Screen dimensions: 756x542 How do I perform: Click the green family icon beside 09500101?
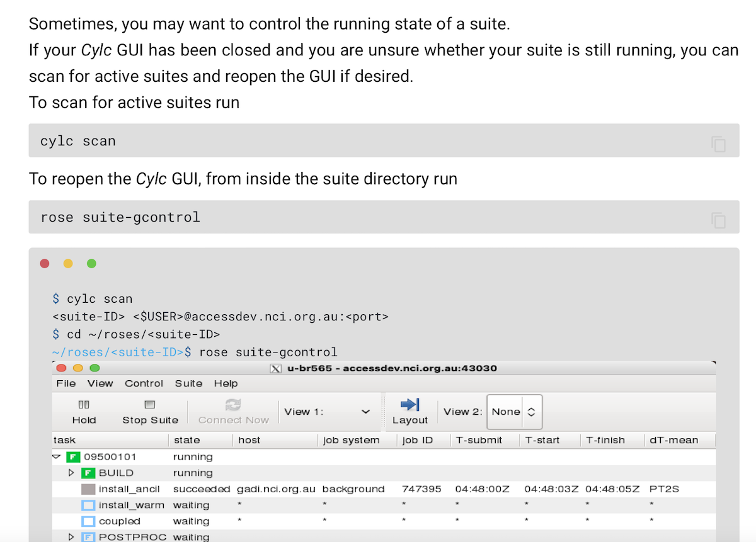point(73,457)
